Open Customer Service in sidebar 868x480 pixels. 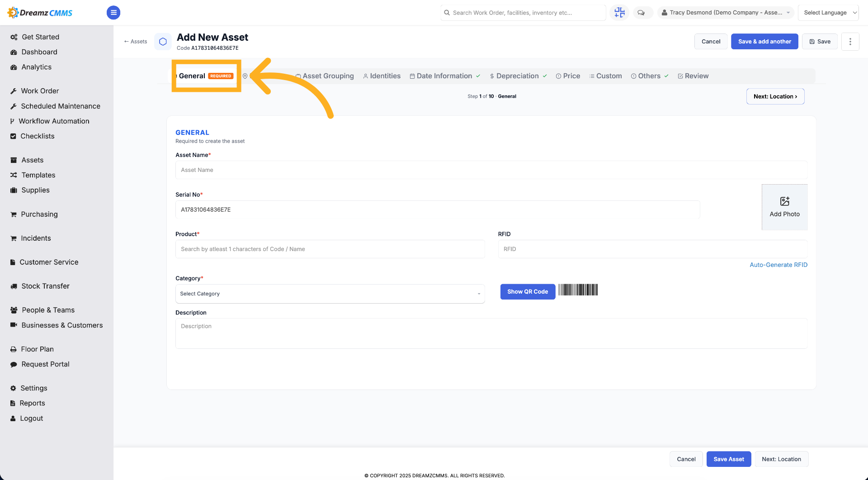tap(49, 262)
